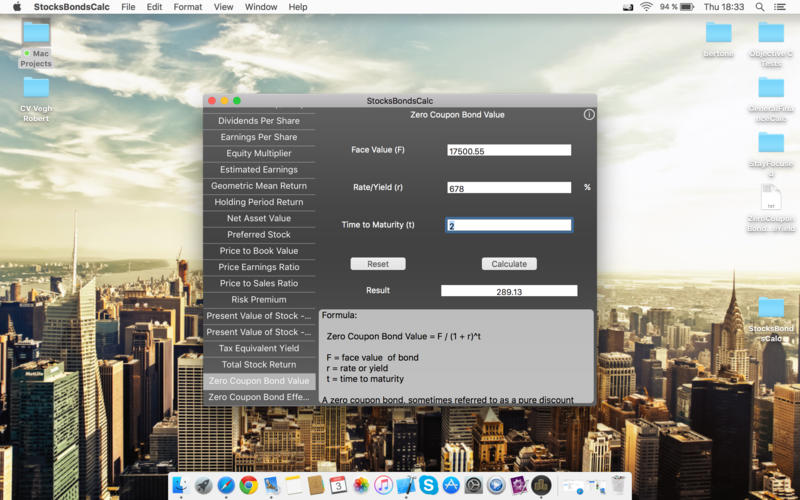Select Net Asset Value in sidebar
The height and width of the screenshot is (500, 800).
pyautogui.click(x=259, y=218)
